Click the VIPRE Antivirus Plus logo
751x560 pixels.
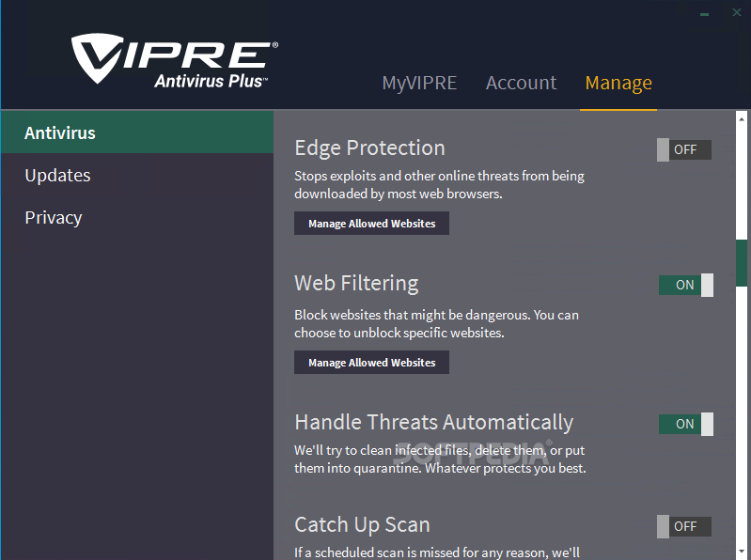(174, 61)
